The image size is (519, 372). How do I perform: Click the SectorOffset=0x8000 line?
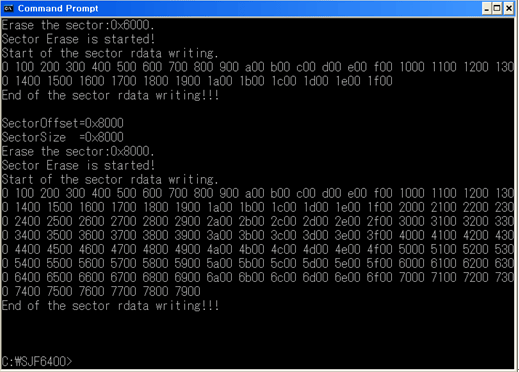tap(62, 123)
